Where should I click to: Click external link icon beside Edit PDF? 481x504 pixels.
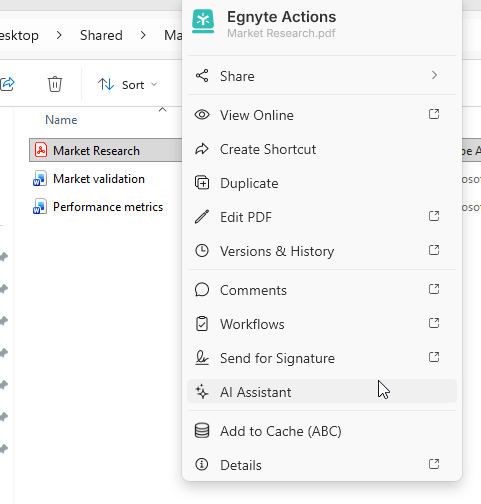click(434, 216)
